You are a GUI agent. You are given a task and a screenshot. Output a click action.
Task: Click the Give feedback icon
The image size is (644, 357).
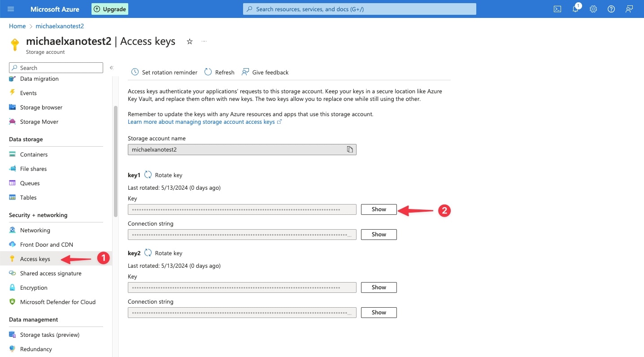(x=245, y=72)
